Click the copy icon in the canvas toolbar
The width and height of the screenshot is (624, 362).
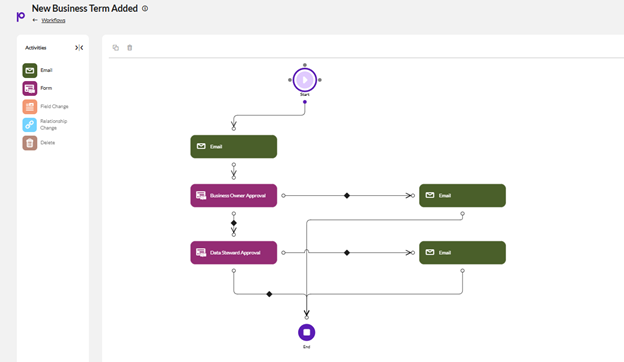coord(116,48)
